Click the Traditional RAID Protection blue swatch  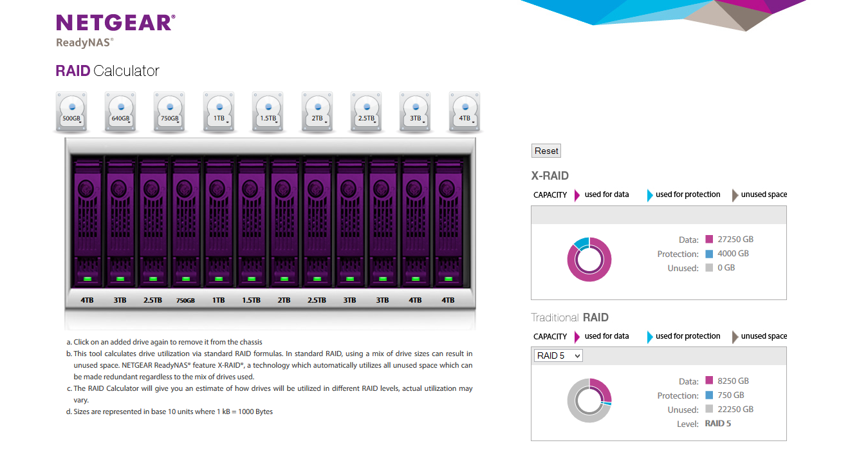point(709,395)
